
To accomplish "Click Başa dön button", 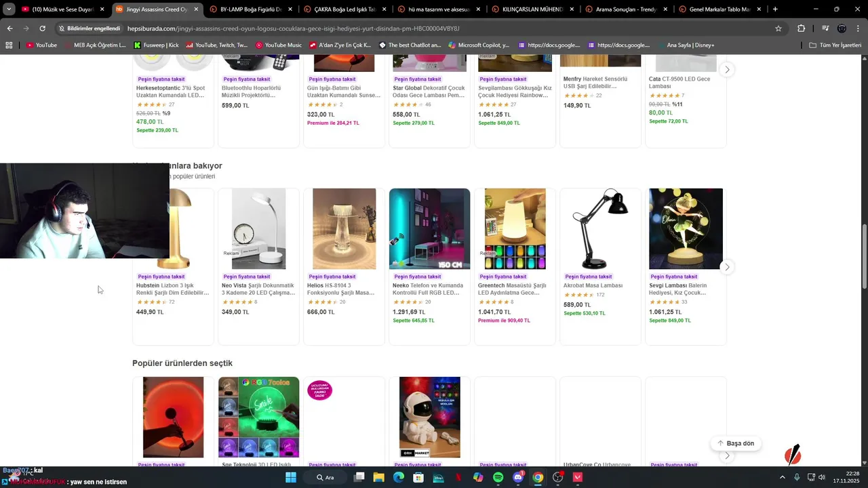I will pyautogui.click(x=735, y=443).
